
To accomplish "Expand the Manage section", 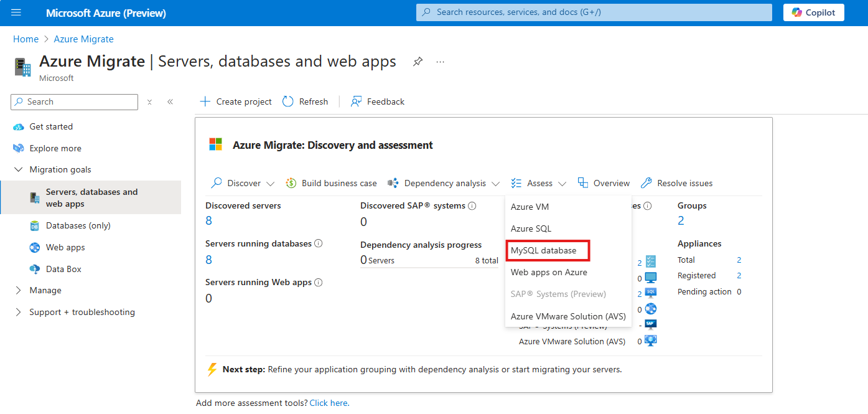I will (19, 290).
